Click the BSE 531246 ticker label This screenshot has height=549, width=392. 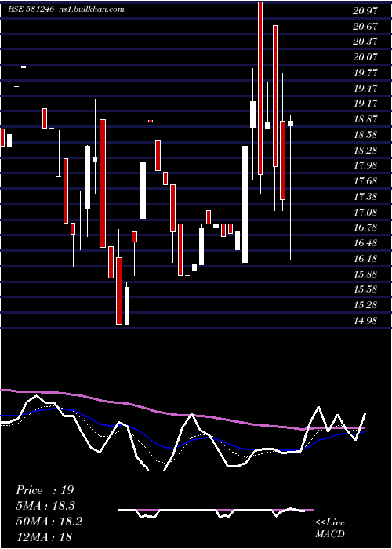click(31, 9)
